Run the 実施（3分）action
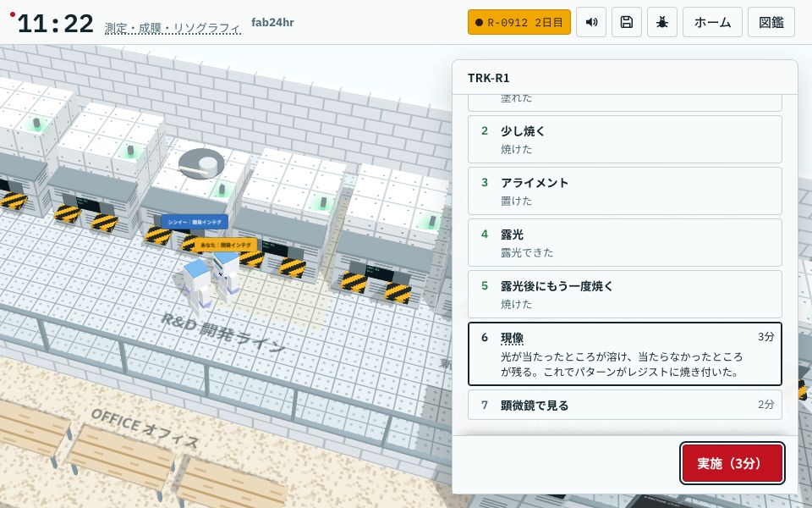 click(x=732, y=463)
